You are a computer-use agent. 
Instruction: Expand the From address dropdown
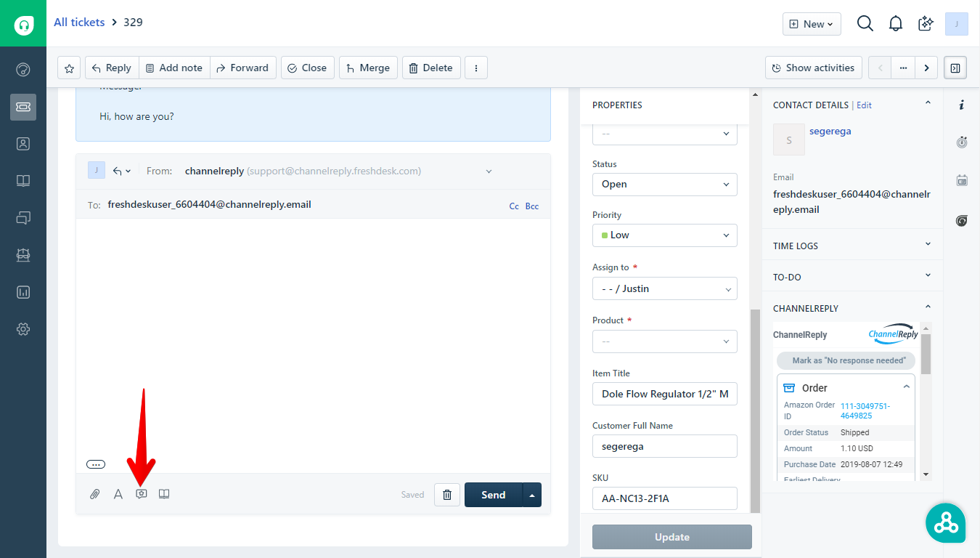pyautogui.click(x=489, y=171)
